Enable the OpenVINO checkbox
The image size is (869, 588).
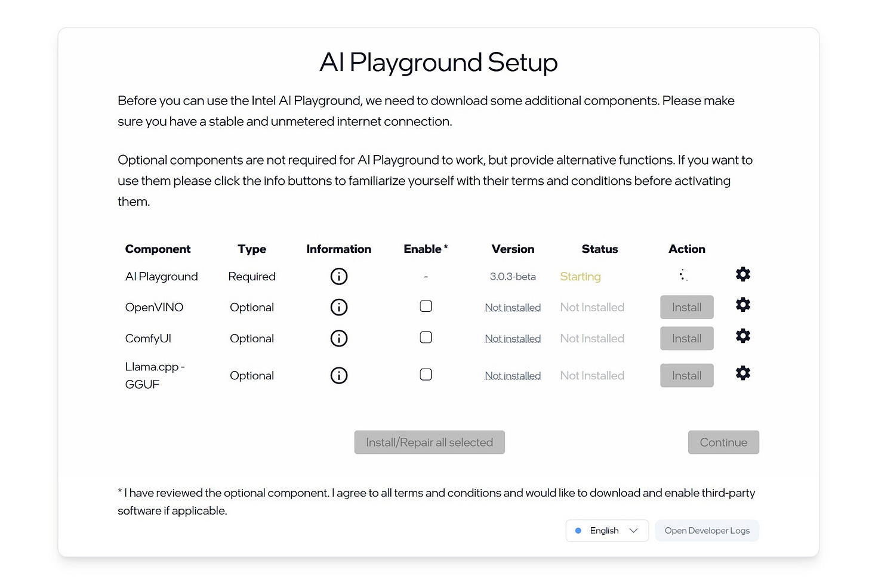(x=426, y=307)
